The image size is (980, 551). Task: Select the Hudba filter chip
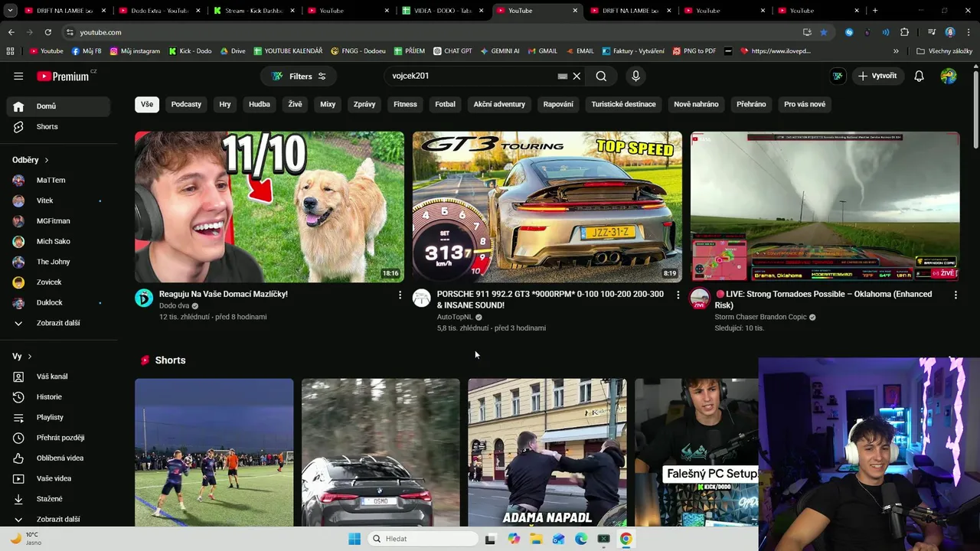click(x=260, y=104)
